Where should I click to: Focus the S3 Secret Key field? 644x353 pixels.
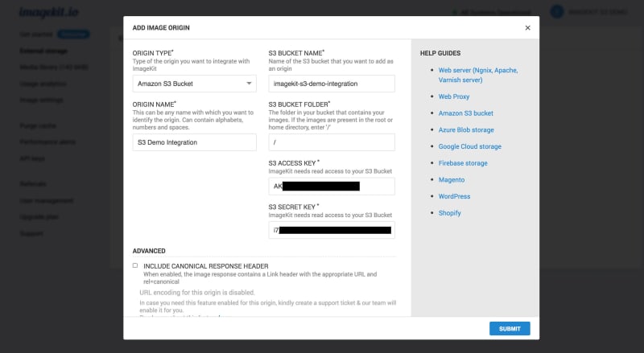pos(332,230)
